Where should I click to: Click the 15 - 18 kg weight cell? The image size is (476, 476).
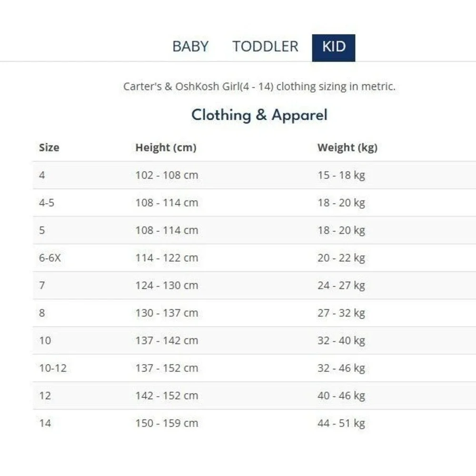click(x=341, y=176)
